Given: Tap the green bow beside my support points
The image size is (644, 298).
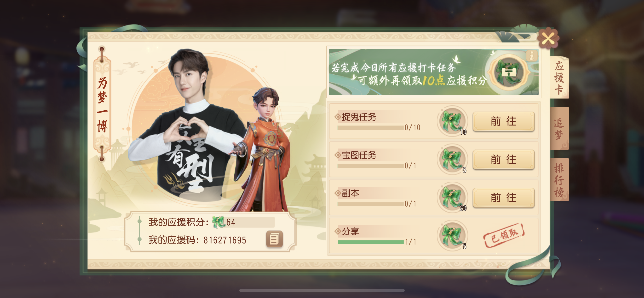Looking at the screenshot, I should 219,222.
